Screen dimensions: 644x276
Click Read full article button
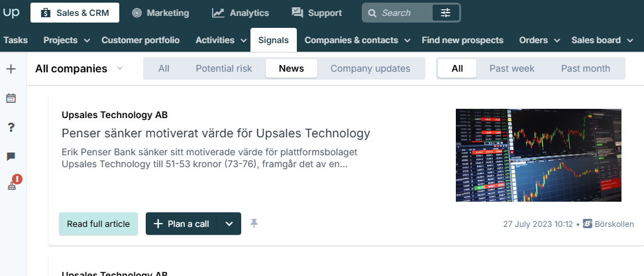tap(98, 224)
